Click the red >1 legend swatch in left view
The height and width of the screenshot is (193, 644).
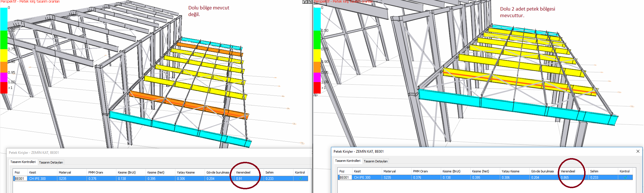coord(4,87)
